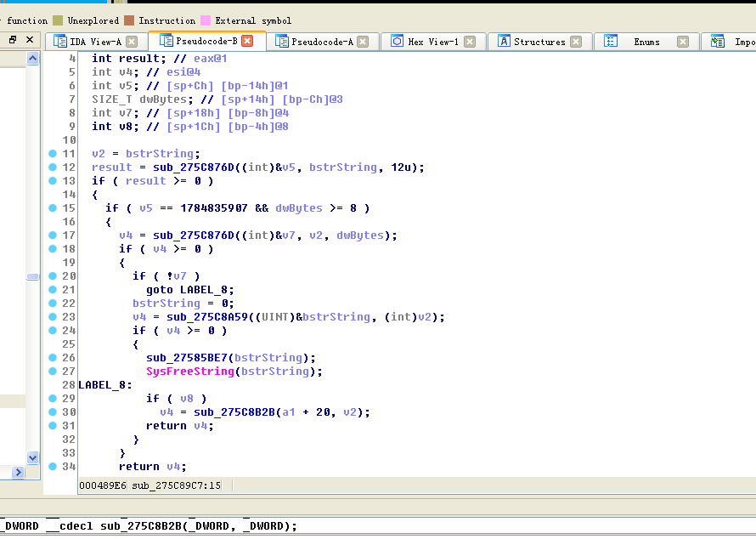The width and height of the screenshot is (756, 539).
Task: Click the External symbol legend color swatch
Action: 206,20
